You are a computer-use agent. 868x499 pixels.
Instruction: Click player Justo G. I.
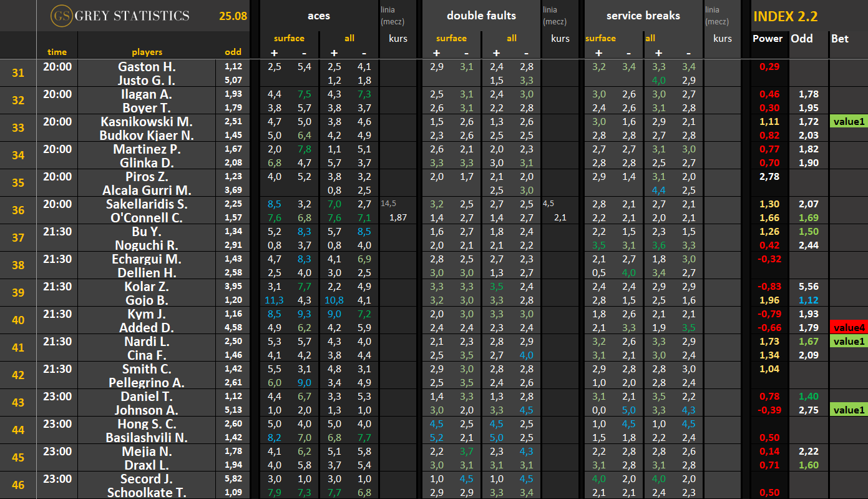(x=147, y=80)
